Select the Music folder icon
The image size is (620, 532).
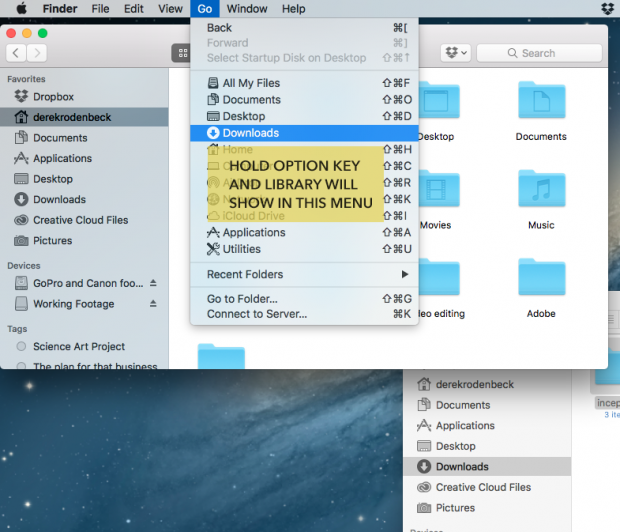[541, 189]
